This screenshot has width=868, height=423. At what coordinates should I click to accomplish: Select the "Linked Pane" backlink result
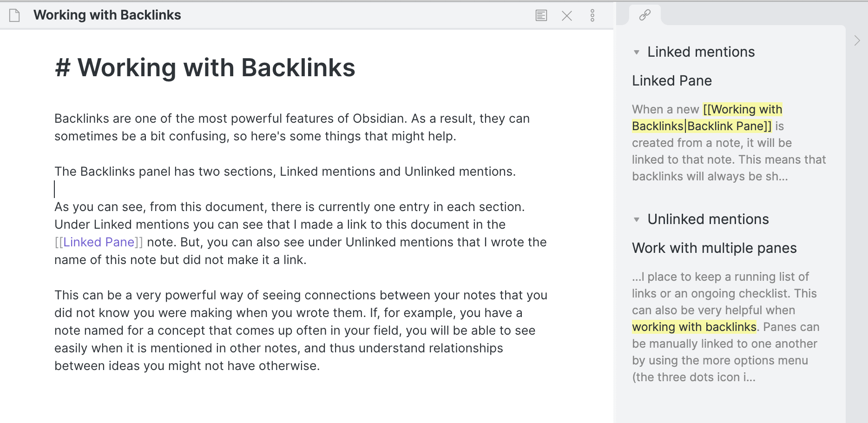671,80
